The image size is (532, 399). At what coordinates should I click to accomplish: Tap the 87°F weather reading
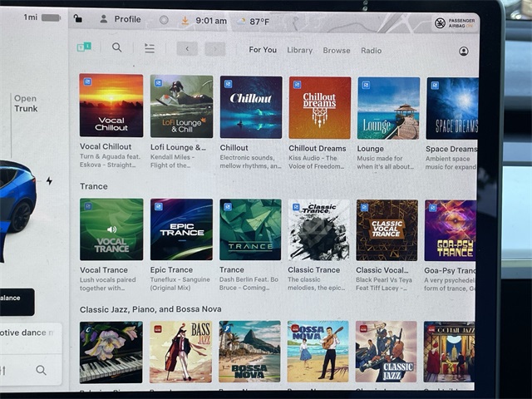259,22
